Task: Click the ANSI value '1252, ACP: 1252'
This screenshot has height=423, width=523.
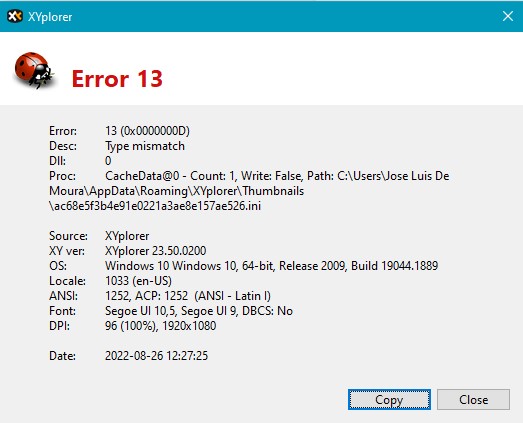Action: tap(146, 296)
